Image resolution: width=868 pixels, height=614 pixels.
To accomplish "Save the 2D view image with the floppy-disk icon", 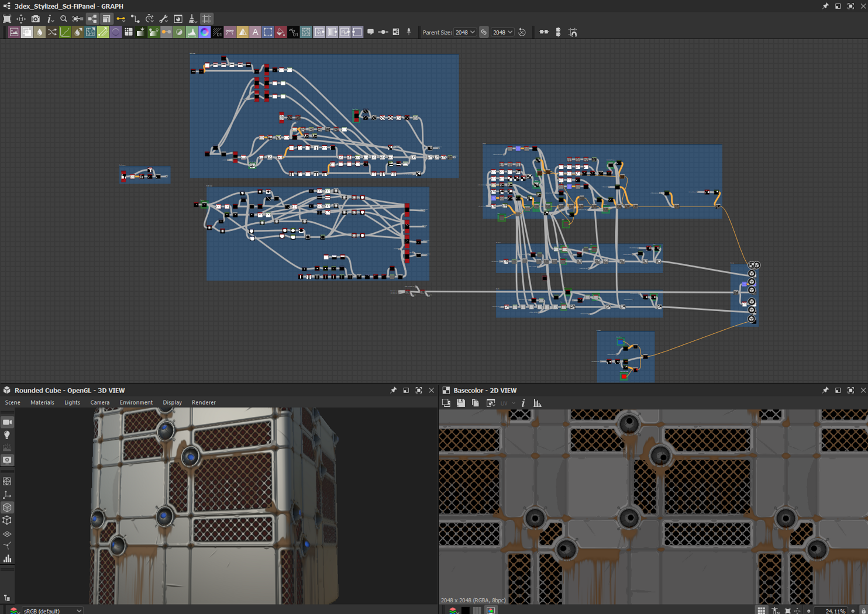I will pyautogui.click(x=461, y=403).
